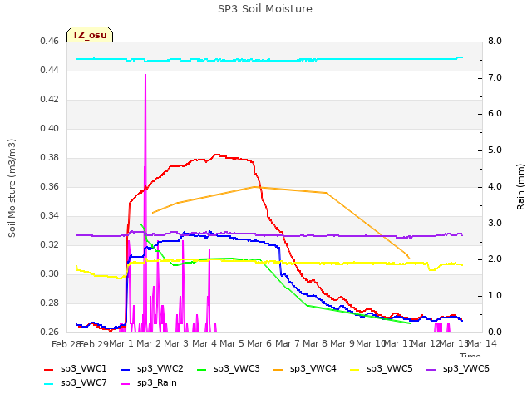This screenshot has width=532, height=399.
Task: Click the 0.44 soil moisture tick label
Action: coord(50,71)
